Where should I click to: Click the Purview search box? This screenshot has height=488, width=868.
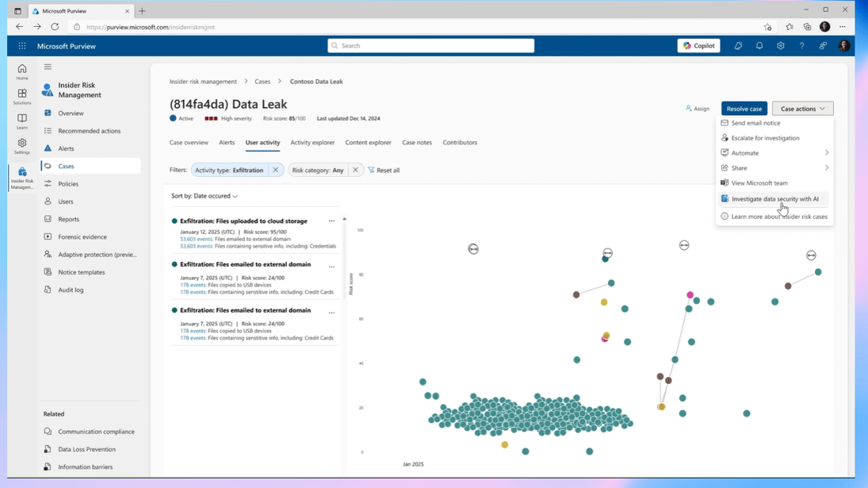pos(430,46)
